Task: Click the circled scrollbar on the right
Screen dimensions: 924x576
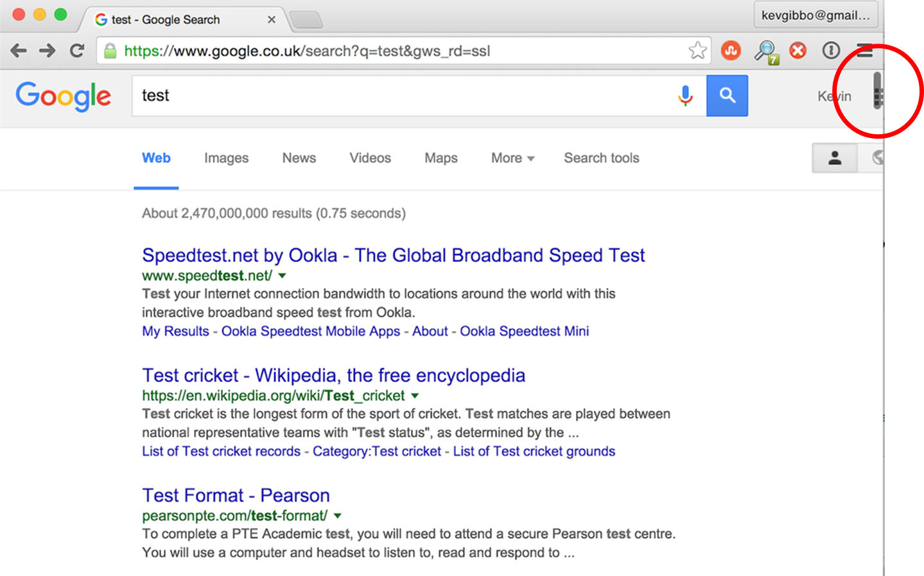Action: tap(878, 95)
